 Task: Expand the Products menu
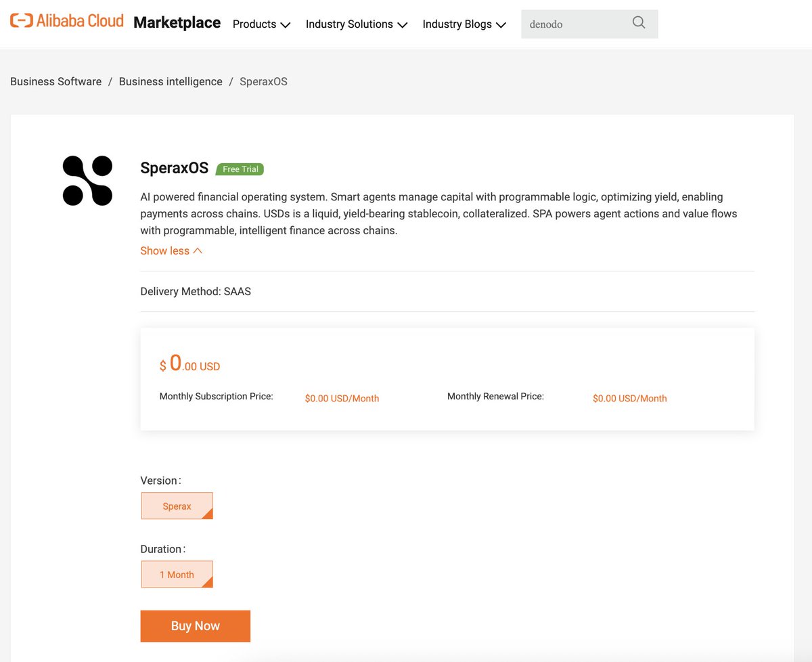[261, 24]
